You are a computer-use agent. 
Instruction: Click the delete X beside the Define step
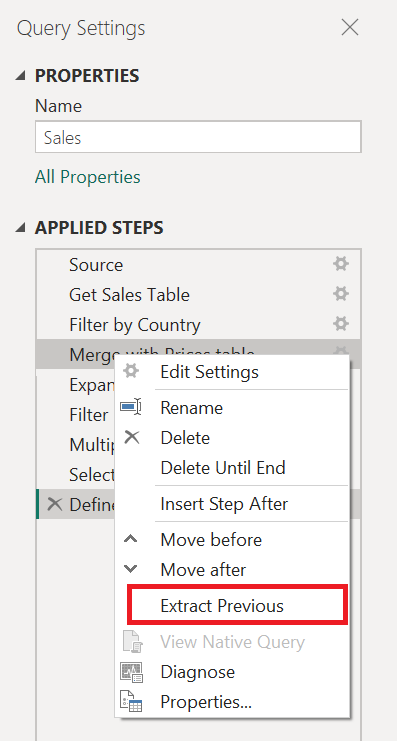pyautogui.click(x=55, y=504)
